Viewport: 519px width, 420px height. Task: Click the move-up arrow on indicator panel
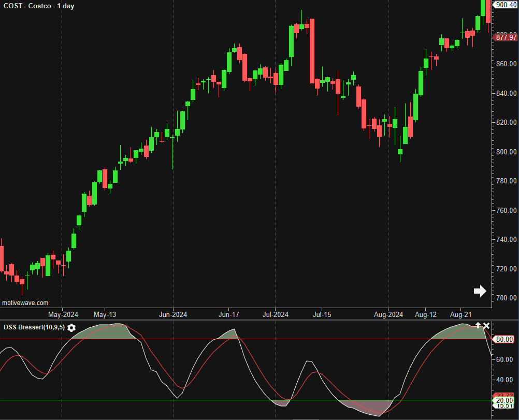pyautogui.click(x=478, y=325)
